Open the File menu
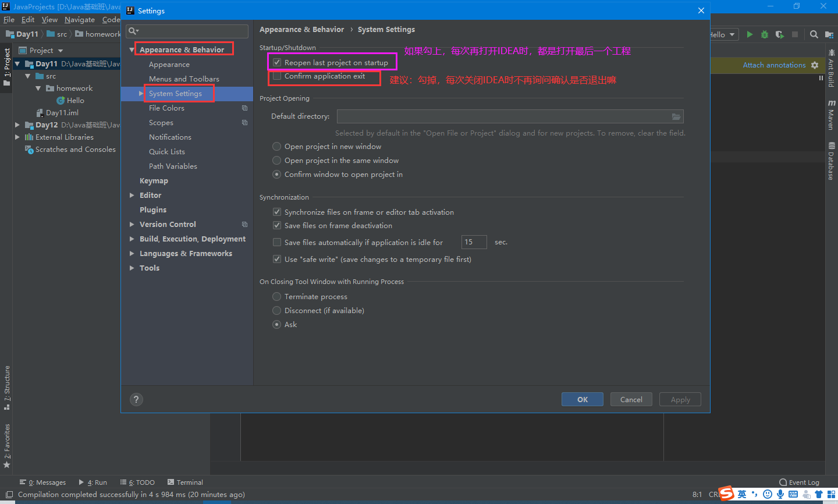838x504 pixels. click(9, 19)
